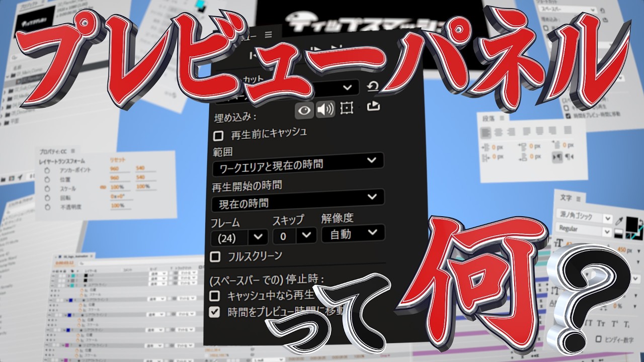Click scale constrain proportions link icon
The image size is (644, 362).
coord(103,187)
